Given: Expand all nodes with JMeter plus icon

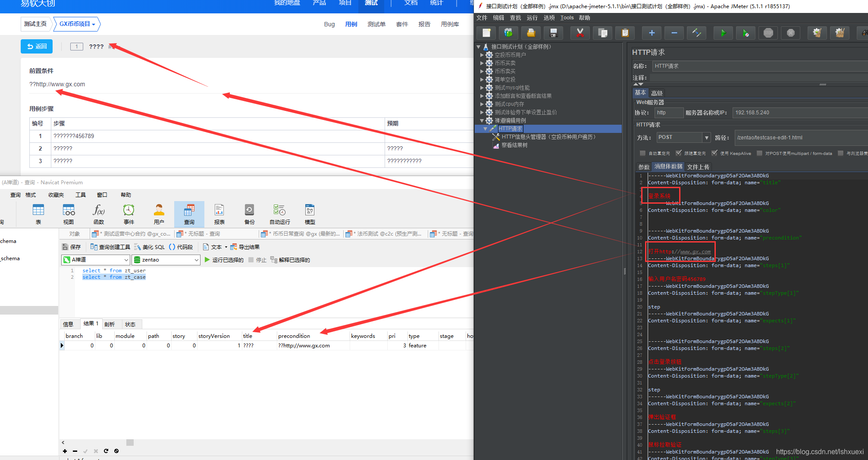Looking at the screenshot, I should click(x=652, y=33).
